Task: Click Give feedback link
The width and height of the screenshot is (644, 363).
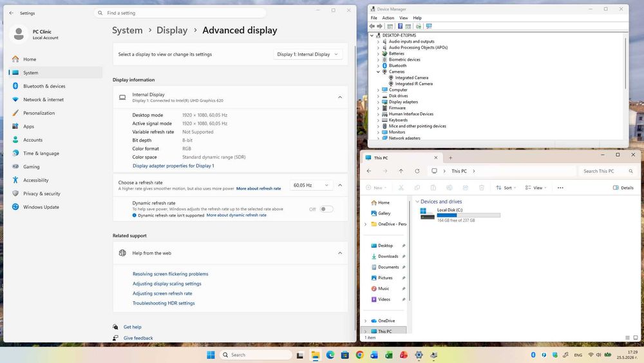Action: point(138,338)
